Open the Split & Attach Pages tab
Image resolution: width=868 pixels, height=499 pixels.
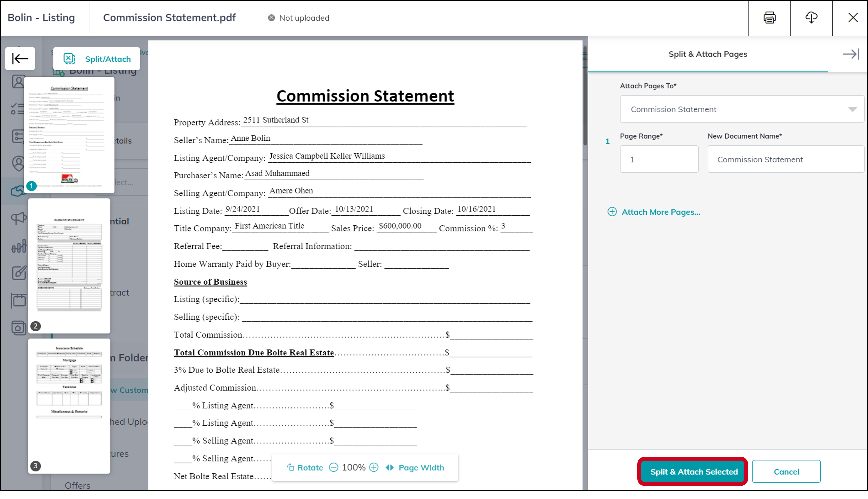(708, 54)
